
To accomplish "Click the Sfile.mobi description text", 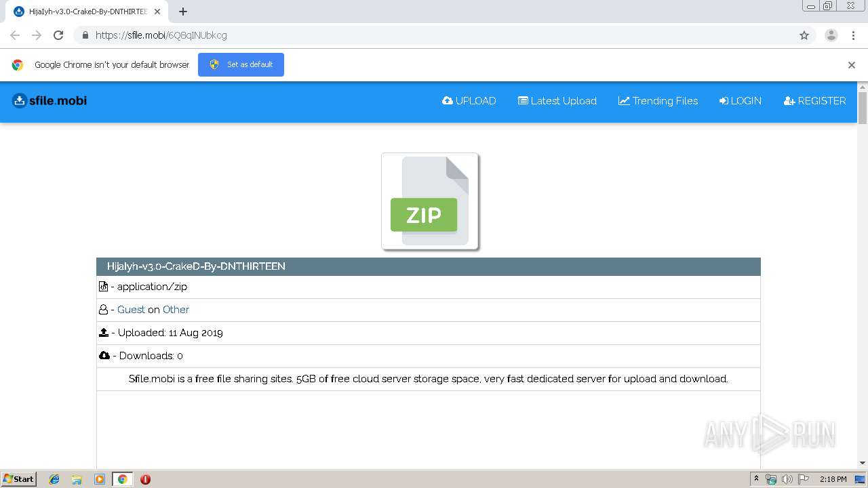I will pos(428,379).
